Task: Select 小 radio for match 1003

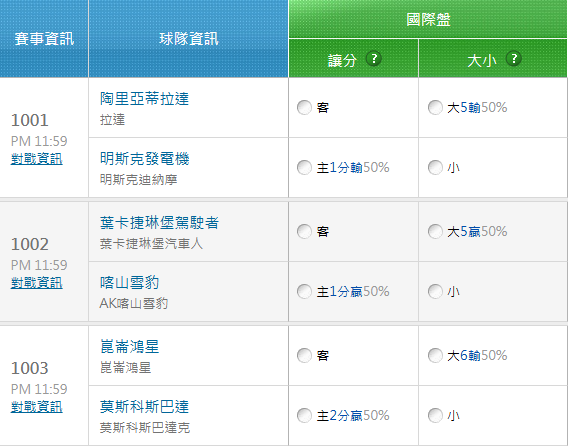Action: [435, 415]
